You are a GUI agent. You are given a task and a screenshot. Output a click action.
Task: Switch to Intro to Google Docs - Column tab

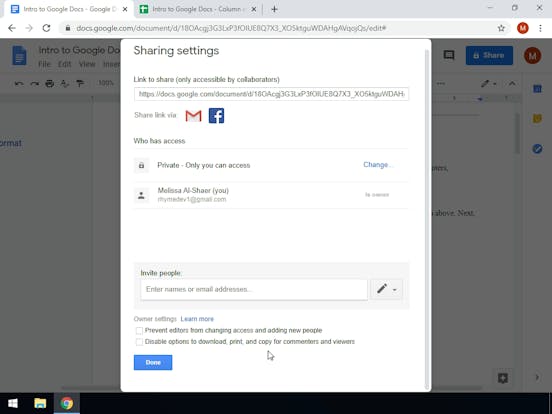197,9
